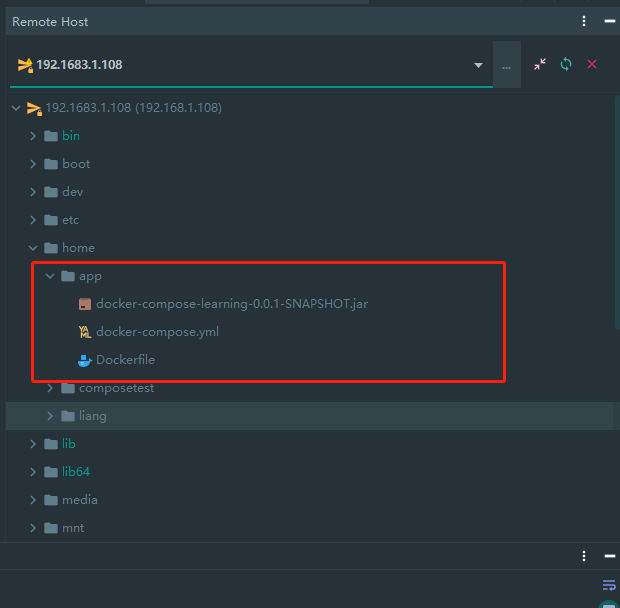Viewport: 620px width, 608px height.
Task: Click the lib64 folder icon
Action: tap(50, 472)
